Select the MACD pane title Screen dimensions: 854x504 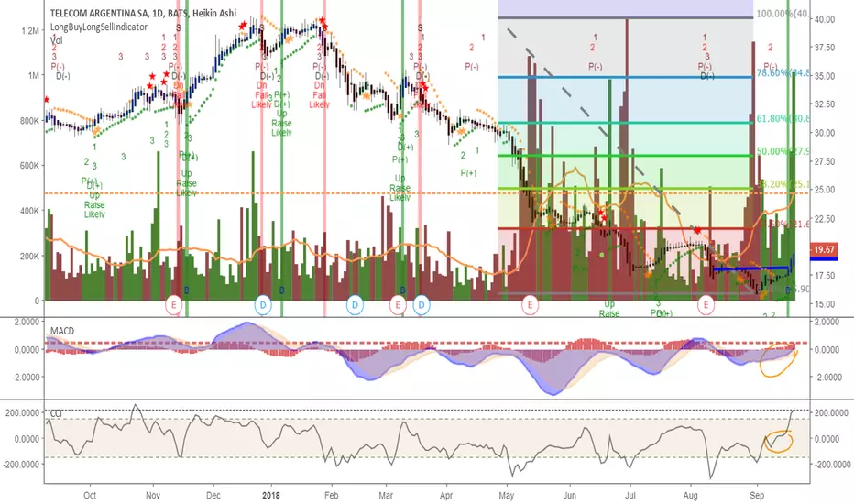(62, 331)
